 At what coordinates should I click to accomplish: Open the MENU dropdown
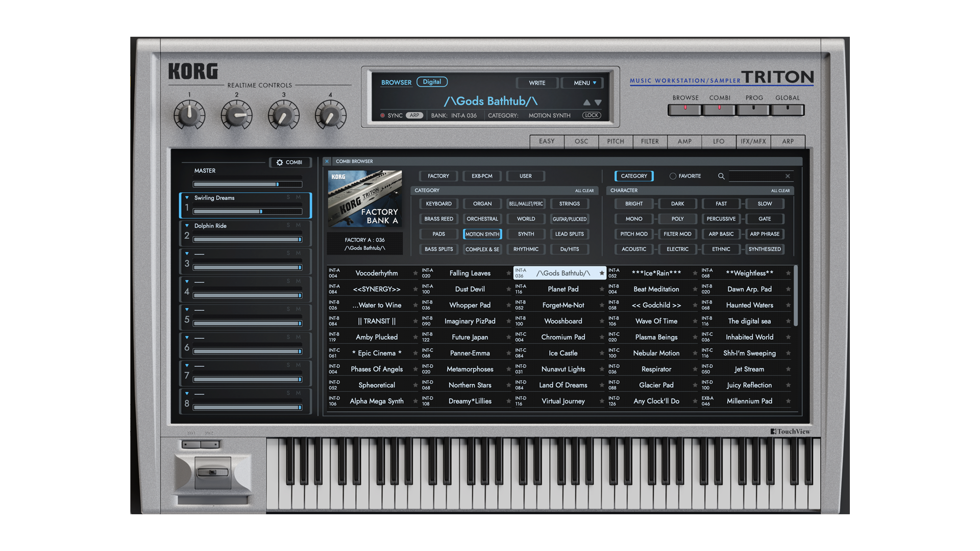pos(582,83)
